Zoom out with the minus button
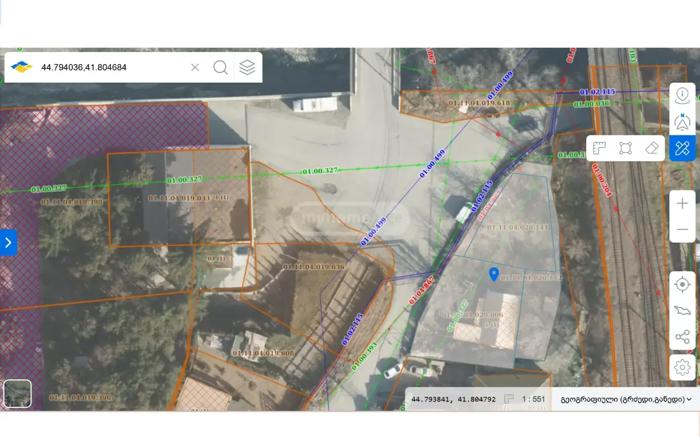700x437 pixels. point(683,230)
